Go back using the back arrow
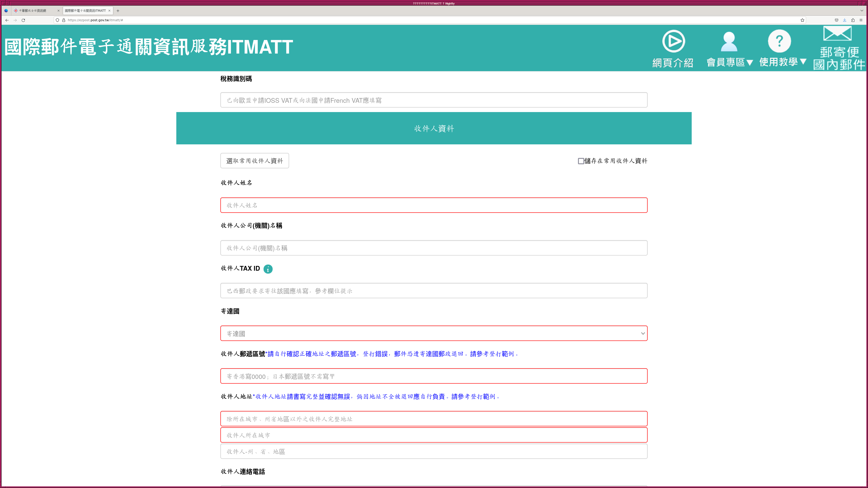868x488 pixels. 7,20
